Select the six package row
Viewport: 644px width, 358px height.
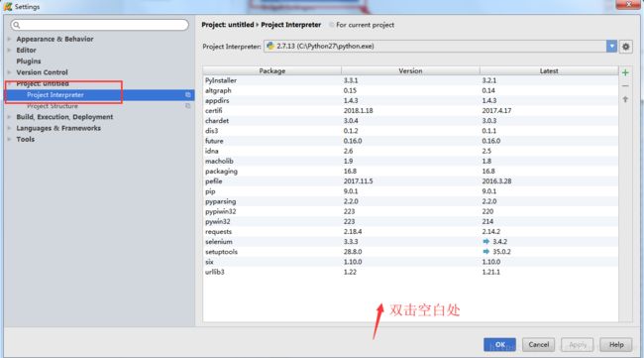(410, 262)
